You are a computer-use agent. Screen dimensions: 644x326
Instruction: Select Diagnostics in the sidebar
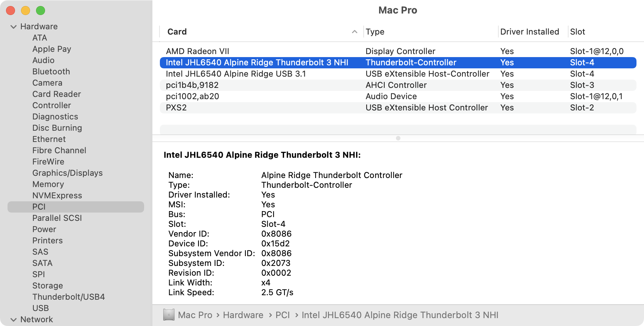click(55, 117)
